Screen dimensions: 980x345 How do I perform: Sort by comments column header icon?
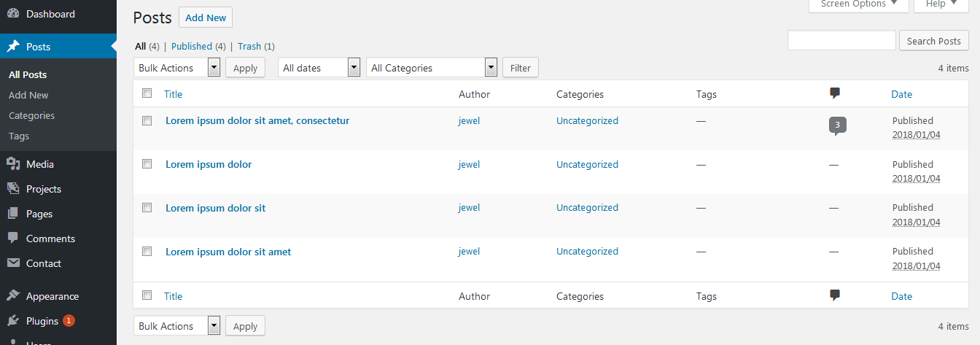coord(835,93)
